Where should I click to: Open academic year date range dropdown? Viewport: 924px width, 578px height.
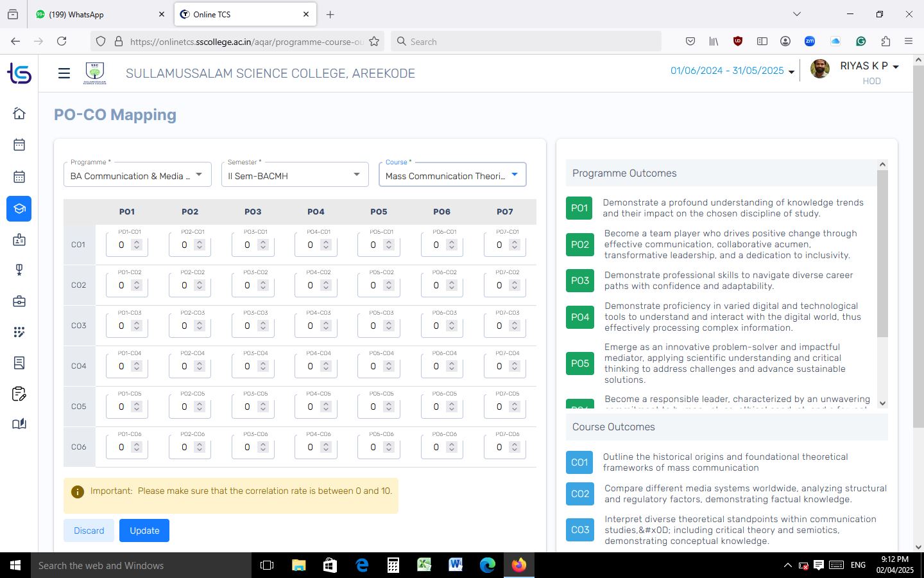(732, 71)
